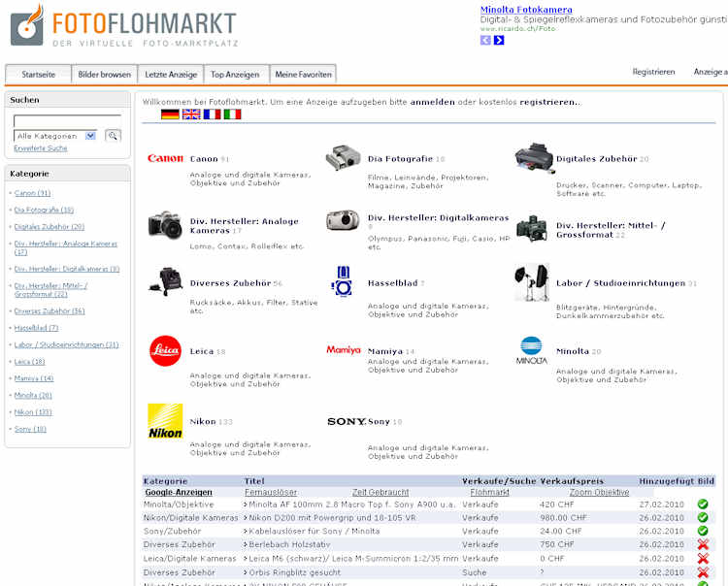Image resolution: width=728 pixels, height=586 pixels.
Task: Click the Digitales Zubehör printer image
Action: [x=535, y=158]
